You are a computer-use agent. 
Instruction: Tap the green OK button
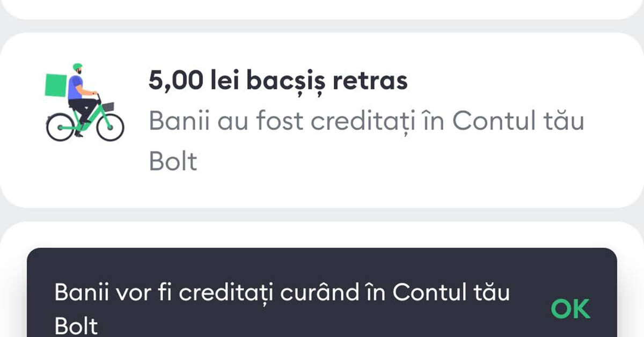[570, 309]
